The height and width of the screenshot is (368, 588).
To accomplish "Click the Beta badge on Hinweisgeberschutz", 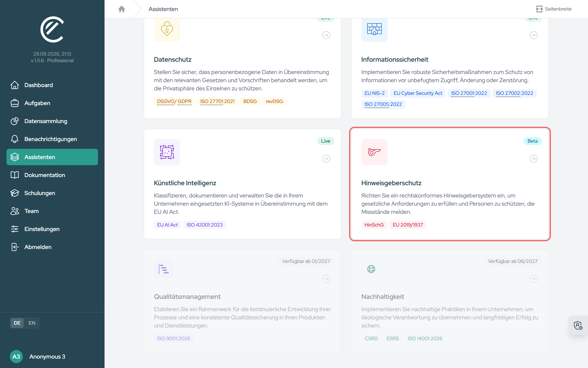I will [x=533, y=141].
